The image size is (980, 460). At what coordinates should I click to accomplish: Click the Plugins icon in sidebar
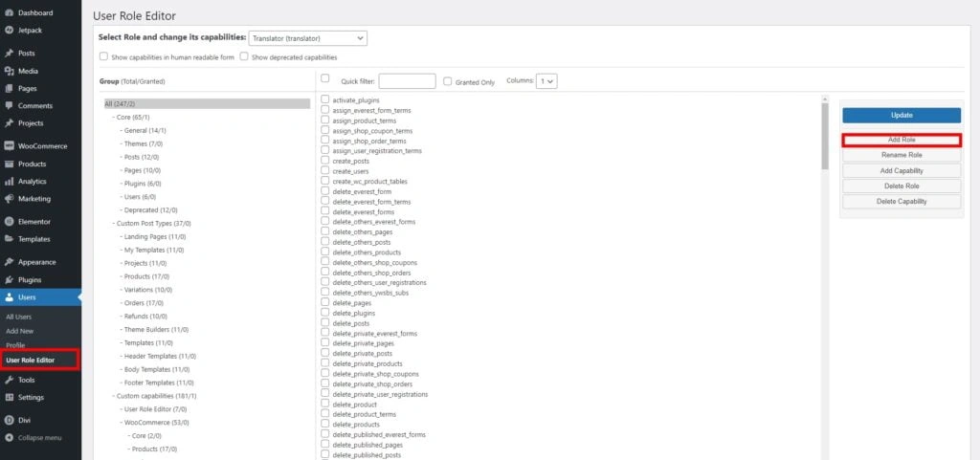[9, 280]
